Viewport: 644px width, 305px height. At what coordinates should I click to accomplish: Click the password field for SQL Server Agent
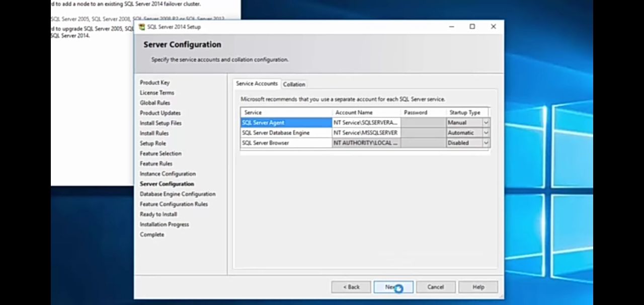pos(423,122)
